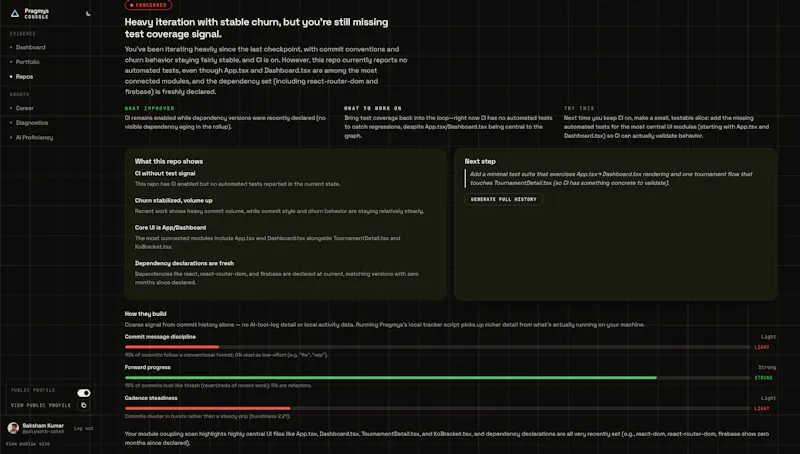This screenshot has height=454, width=800.
Task: Click 'Dependency declarations are fresh' item
Action: pyautogui.click(x=184, y=263)
